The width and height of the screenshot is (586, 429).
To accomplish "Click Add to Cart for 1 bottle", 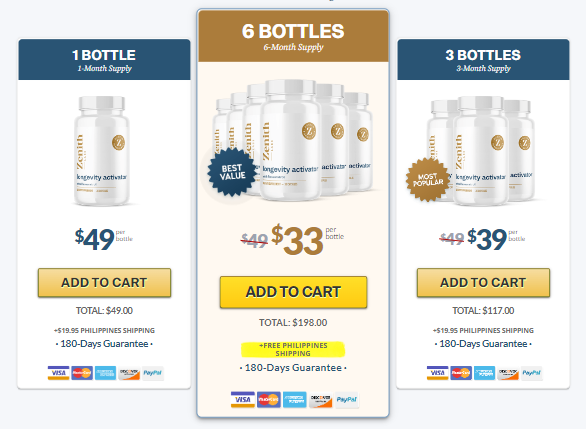I will point(104,283).
